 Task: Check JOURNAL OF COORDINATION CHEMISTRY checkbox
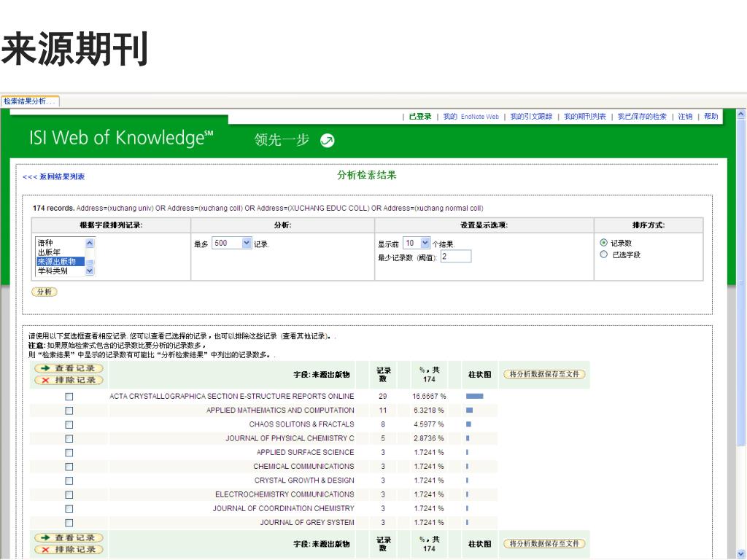69,509
